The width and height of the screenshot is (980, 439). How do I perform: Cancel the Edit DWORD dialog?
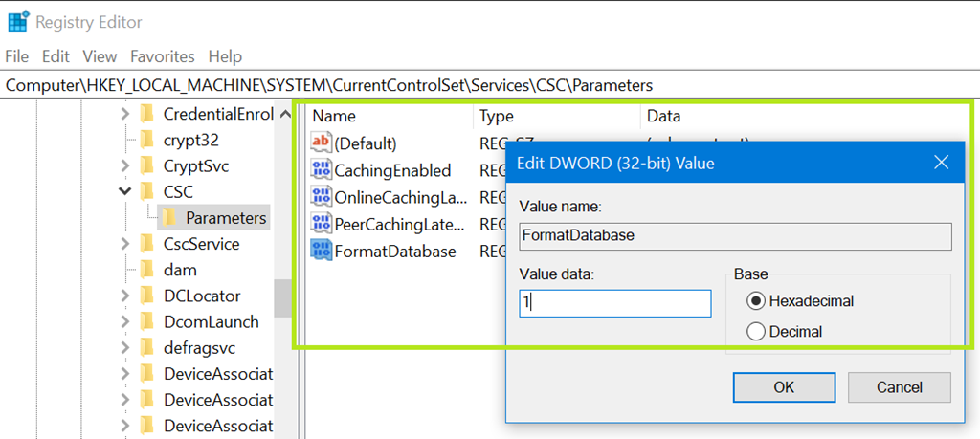coord(899,387)
